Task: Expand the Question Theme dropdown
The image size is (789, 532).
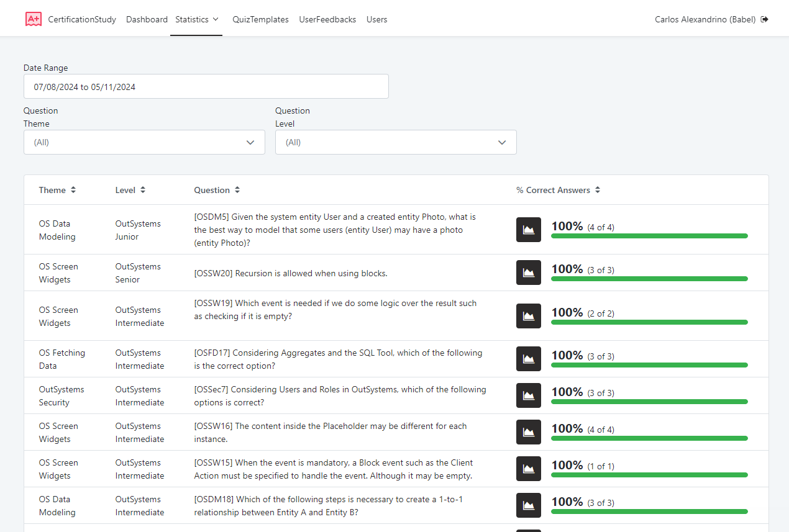Action: (x=144, y=142)
